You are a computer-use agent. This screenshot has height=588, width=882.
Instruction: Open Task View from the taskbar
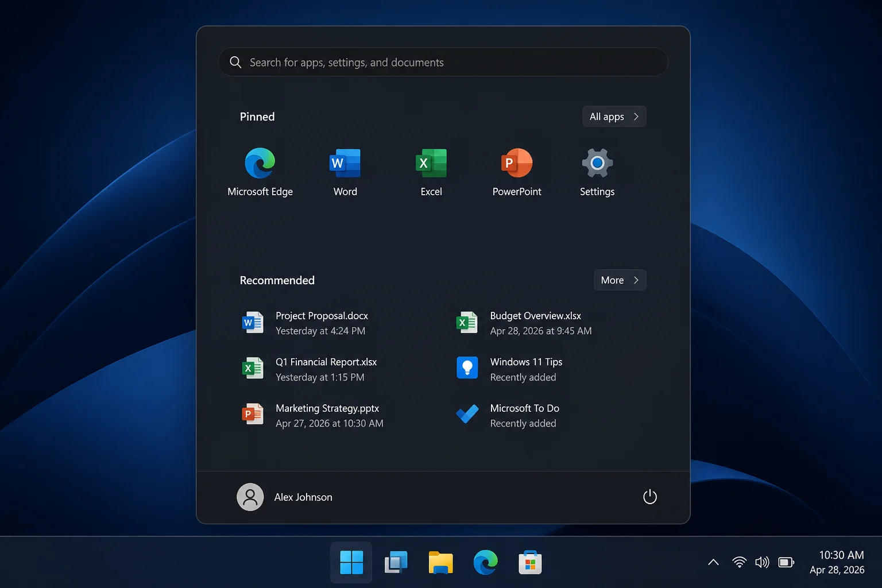(x=396, y=562)
